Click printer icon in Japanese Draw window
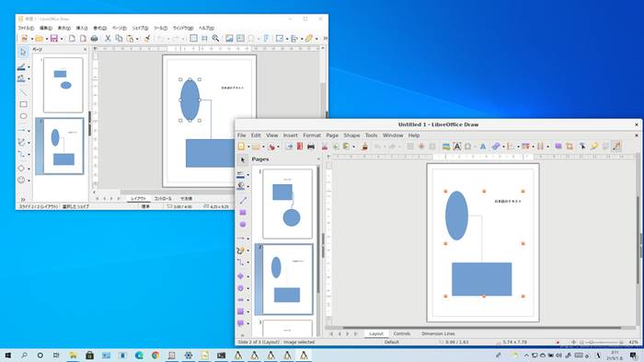Screen dimensions: 644x362 (94, 39)
